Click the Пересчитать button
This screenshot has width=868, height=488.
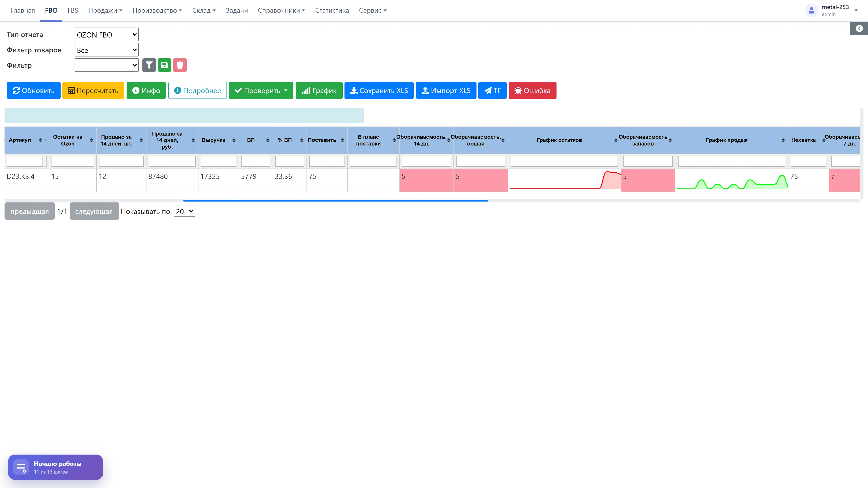93,90
